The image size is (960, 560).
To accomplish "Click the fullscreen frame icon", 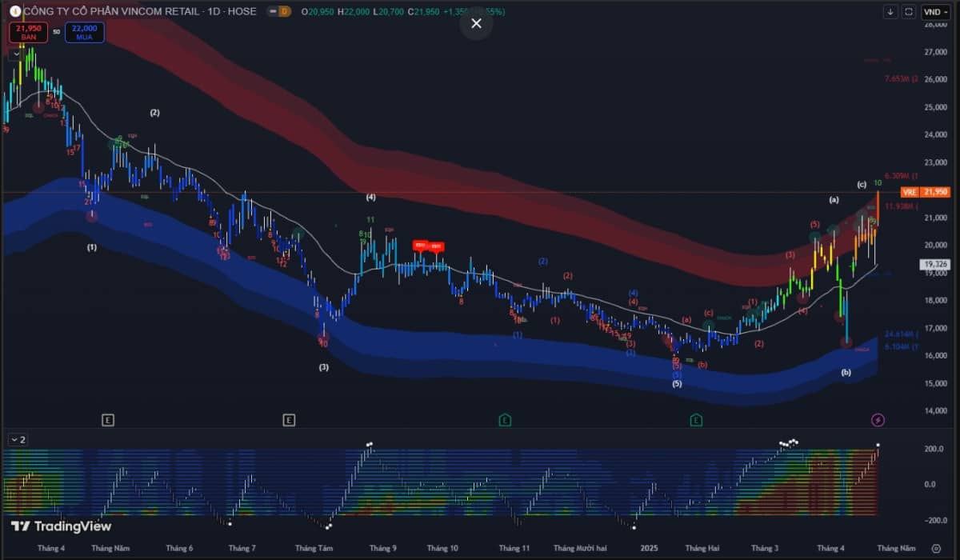I will pos(909,11).
